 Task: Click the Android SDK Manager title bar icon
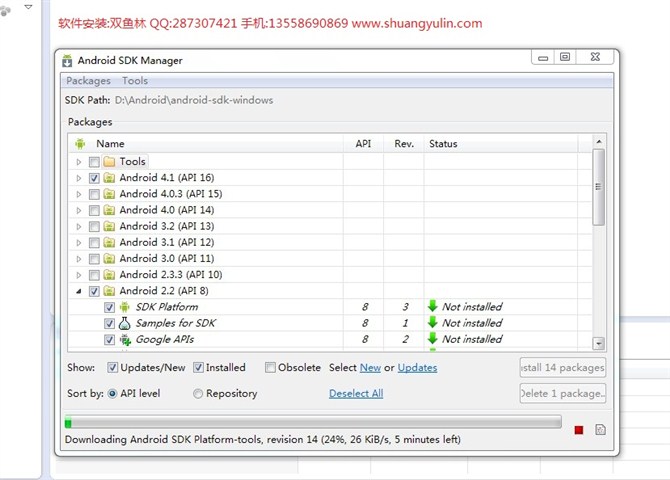(67, 61)
